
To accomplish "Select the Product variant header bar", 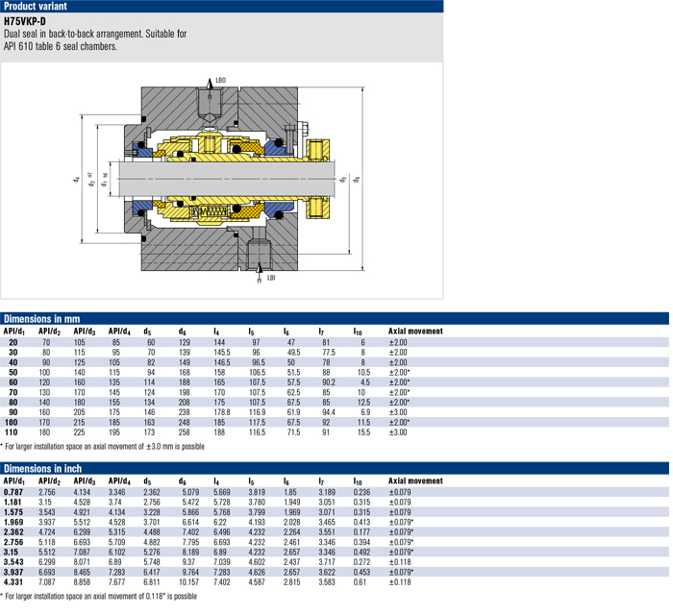I will (221, 7).
